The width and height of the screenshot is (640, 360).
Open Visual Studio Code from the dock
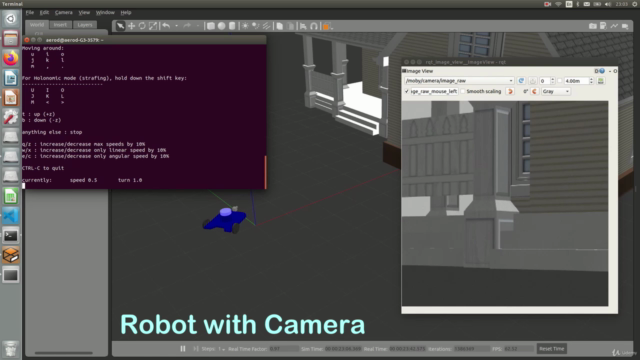11,216
